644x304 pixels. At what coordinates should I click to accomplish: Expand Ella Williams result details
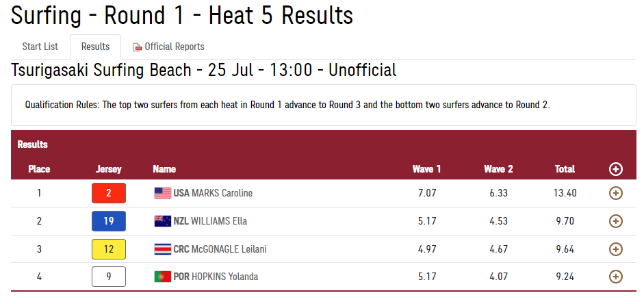click(x=615, y=221)
